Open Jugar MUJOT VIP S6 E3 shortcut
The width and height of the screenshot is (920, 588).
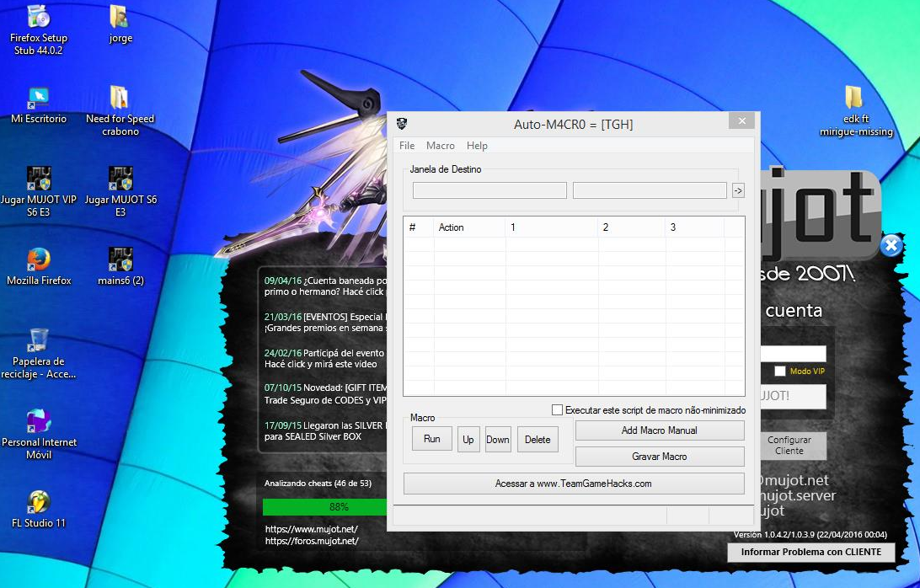tap(39, 179)
